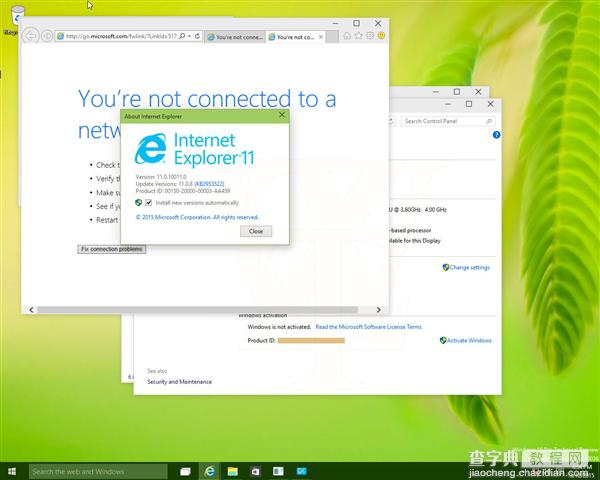Click the Back arrow in Internet Explorer
Image resolution: width=600 pixels, height=480 pixels.
click(31, 36)
